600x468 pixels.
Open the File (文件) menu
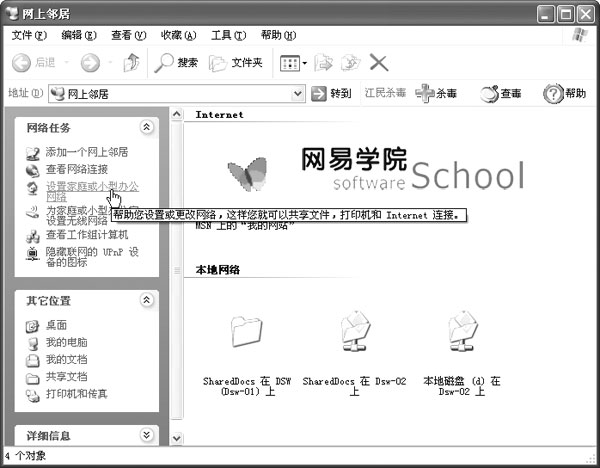point(29,36)
